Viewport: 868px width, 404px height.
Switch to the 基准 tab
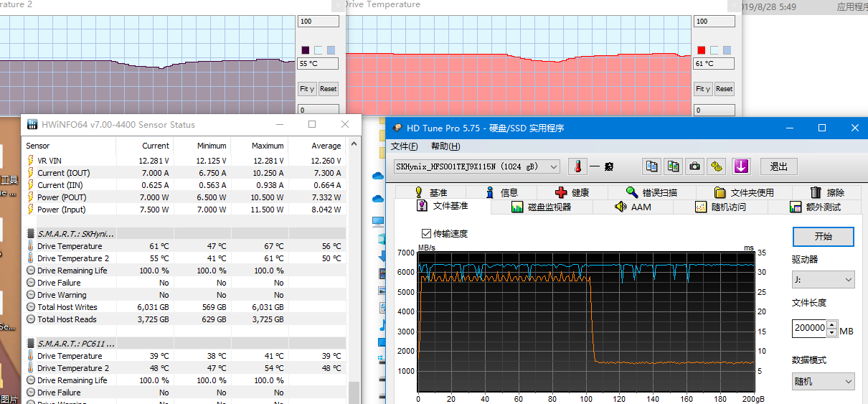point(430,192)
